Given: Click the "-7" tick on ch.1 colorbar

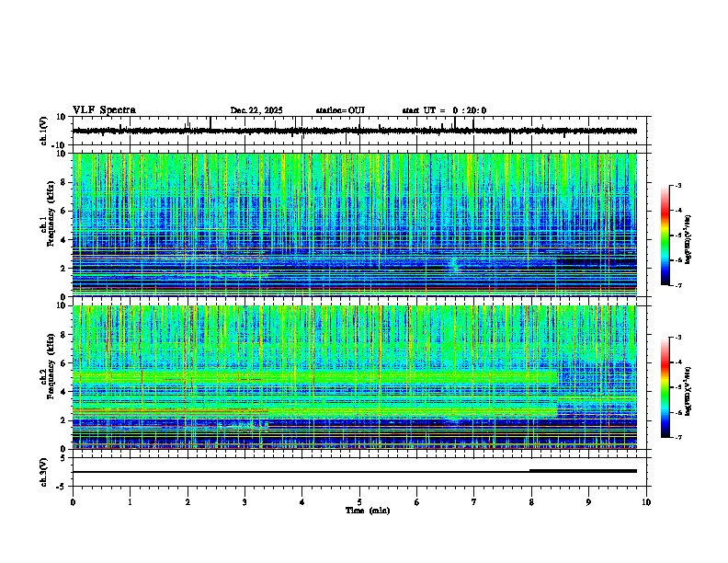Looking at the screenshot, I should pos(677,285).
